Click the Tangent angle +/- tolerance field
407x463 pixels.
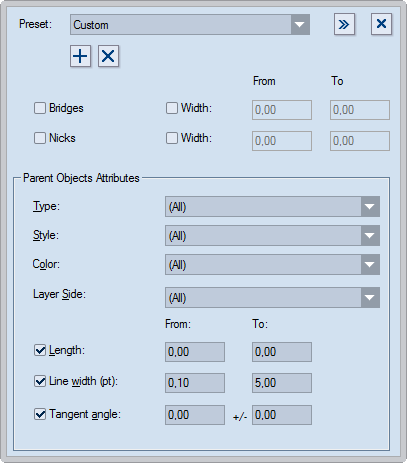282,415
